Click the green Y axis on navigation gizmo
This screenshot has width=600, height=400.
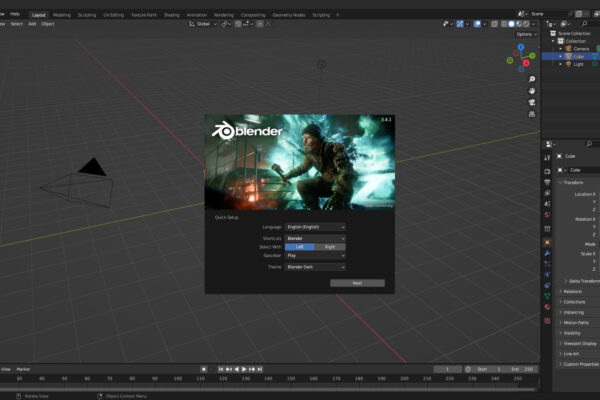[532, 56]
